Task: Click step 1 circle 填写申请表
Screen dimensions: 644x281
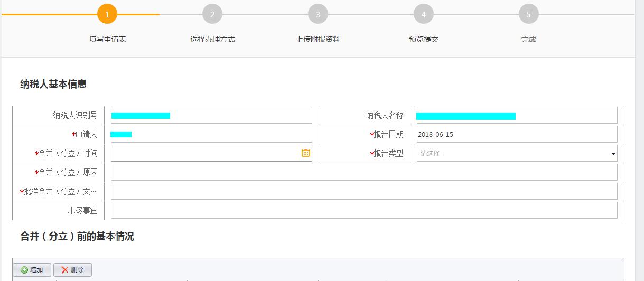Action: pyautogui.click(x=107, y=14)
